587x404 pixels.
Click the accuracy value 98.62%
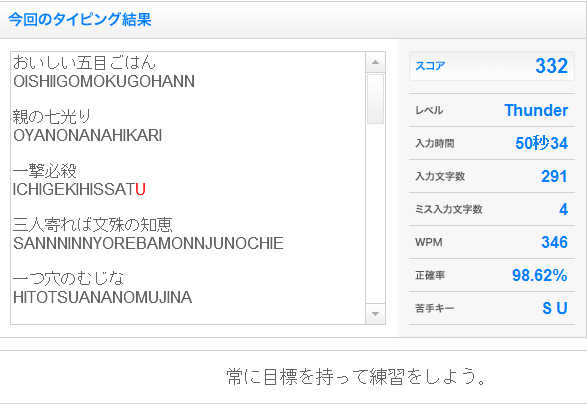[x=540, y=275]
